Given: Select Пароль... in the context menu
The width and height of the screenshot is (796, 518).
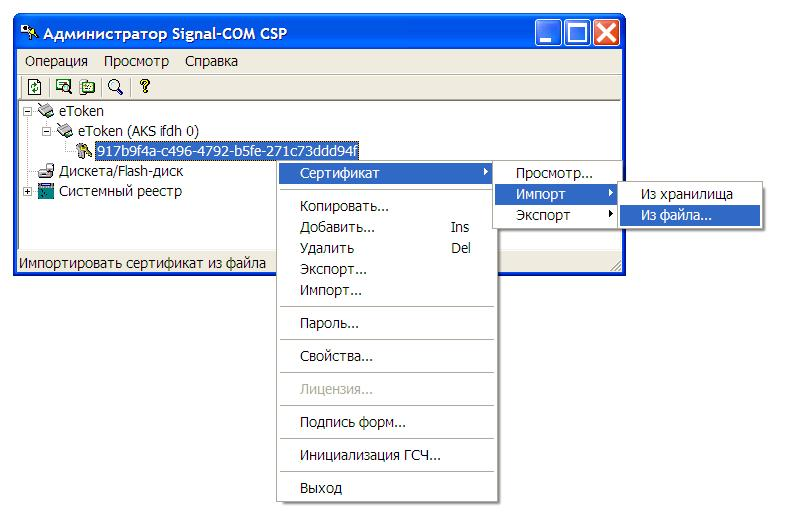Looking at the screenshot, I should [386, 323].
